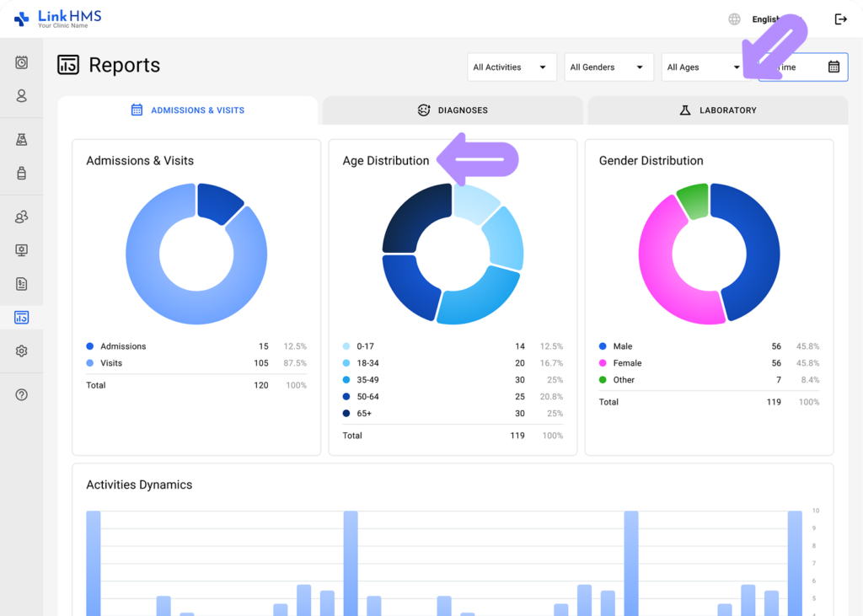Screen dimensions: 863x616
Task: Click the logout icon in top right corner
Action: [x=840, y=19]
